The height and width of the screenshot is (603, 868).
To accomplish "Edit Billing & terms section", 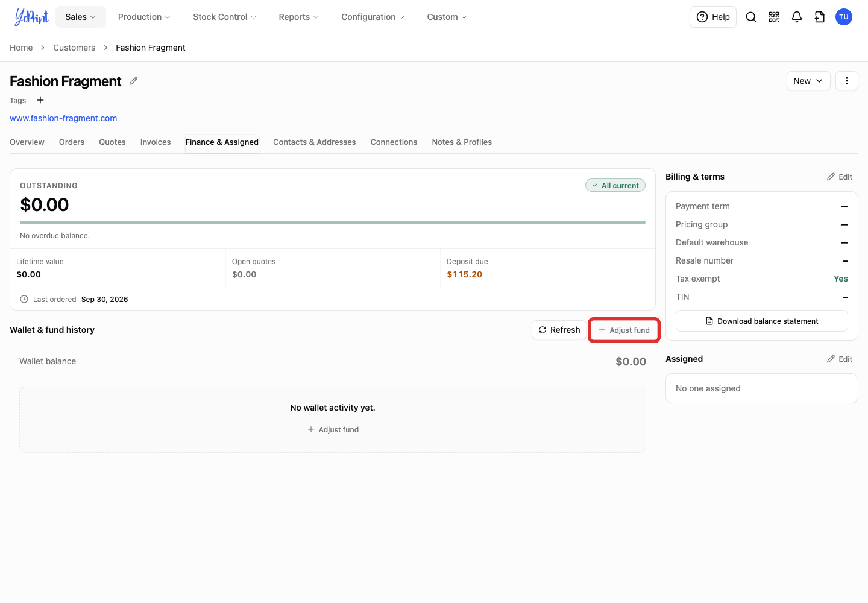I will pyautogui.click(x=840, y=177).
